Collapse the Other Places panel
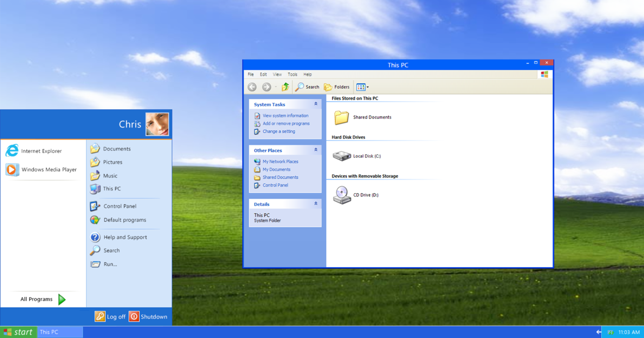The height and width of the screenshot is (338, 644). (316, 150)
